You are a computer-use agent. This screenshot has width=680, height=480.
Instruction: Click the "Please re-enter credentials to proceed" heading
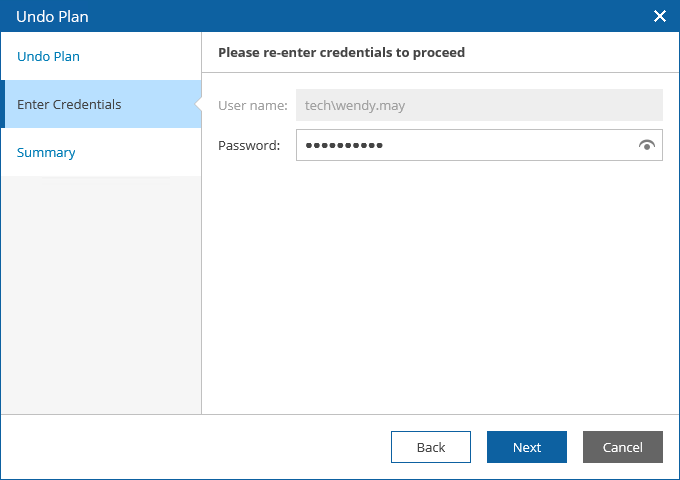[341, 52]
